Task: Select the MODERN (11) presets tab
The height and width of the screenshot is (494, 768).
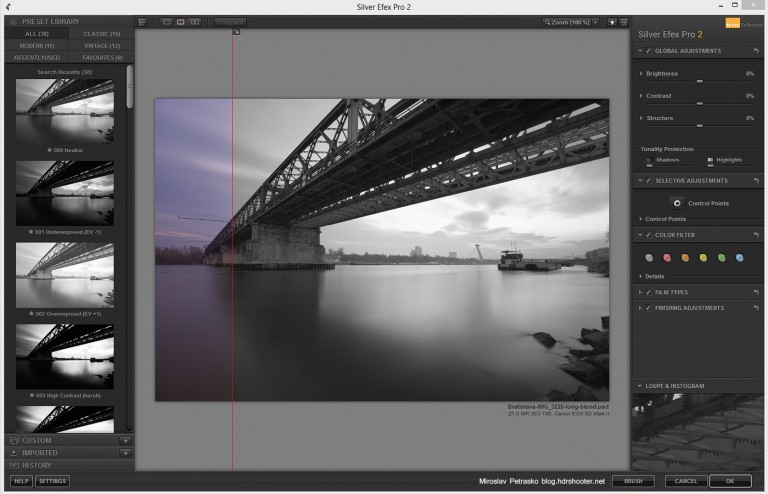Action: pos(37,46)
